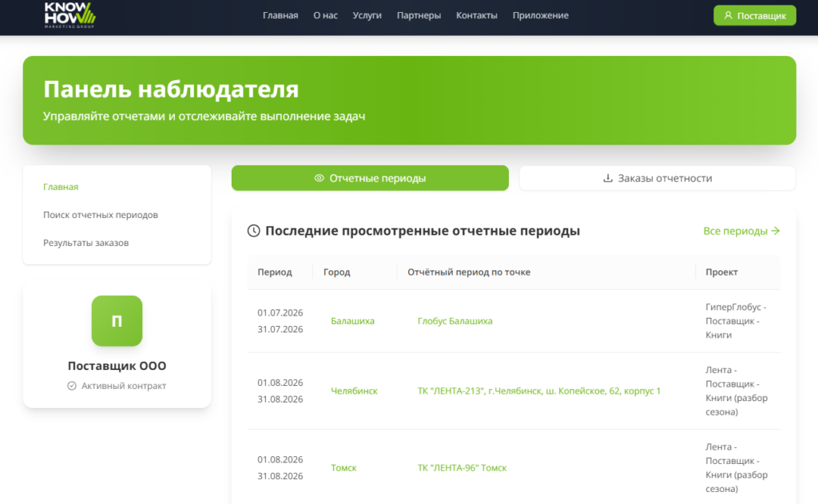Click the Know How Marketing Group logo

click(x=70, y=15)
